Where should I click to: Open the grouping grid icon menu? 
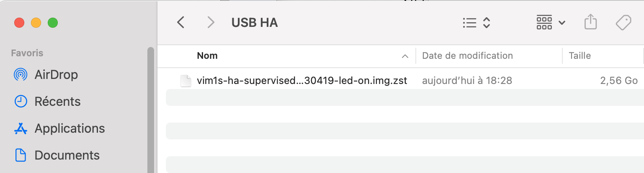pyautogui.click(x=544, y=22)
